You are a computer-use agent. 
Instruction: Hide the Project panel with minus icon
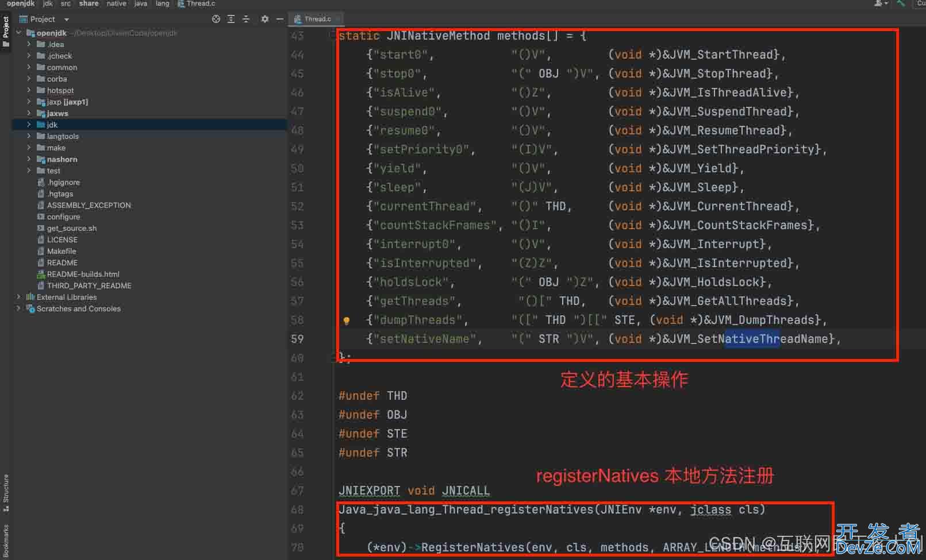click(x=280, y=19)
